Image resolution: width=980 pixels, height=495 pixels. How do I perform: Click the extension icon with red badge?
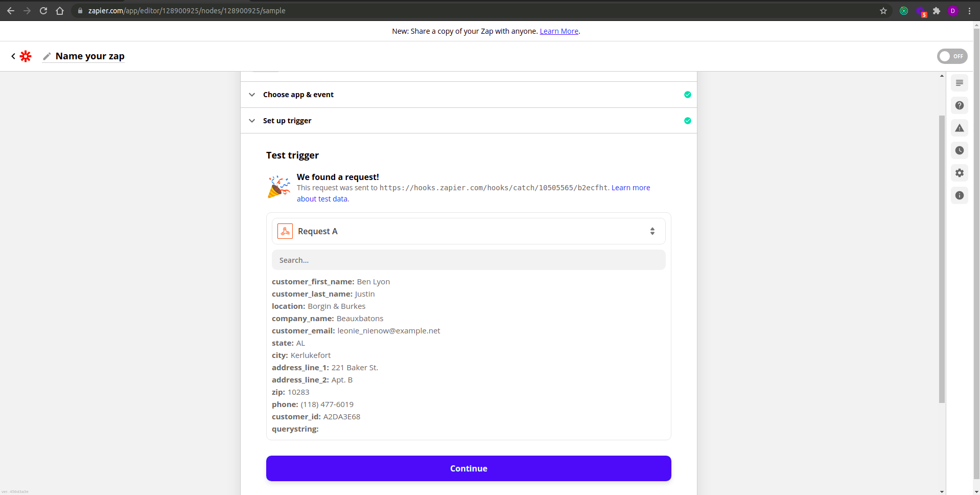[921, 12]
